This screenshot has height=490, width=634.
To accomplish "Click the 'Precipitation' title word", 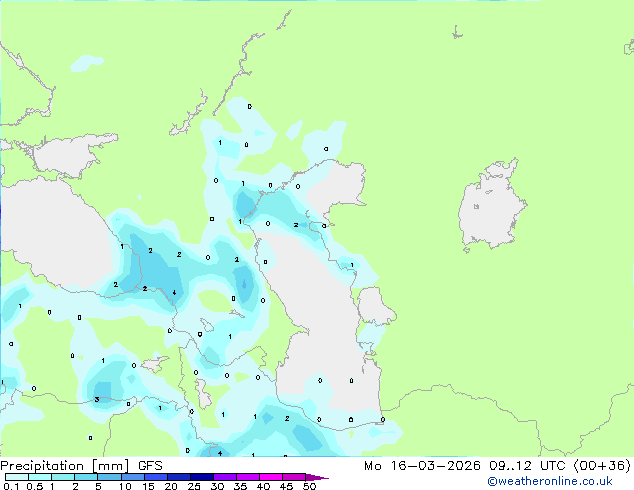I will click(42, 466).
